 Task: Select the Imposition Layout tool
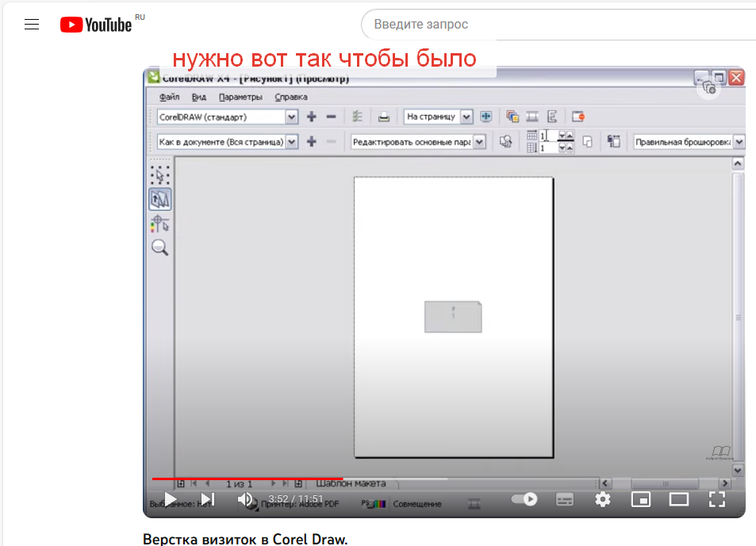pos(160,199)
